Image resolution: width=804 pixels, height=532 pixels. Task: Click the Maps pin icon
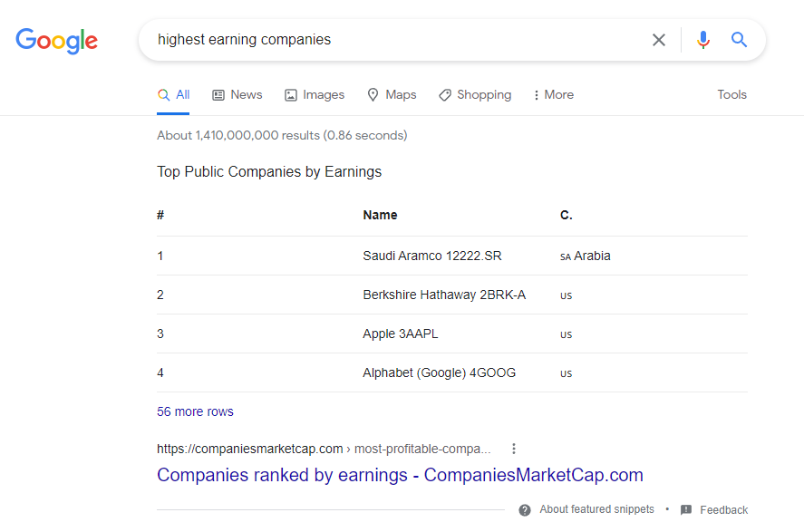click(x=373, y=95)
